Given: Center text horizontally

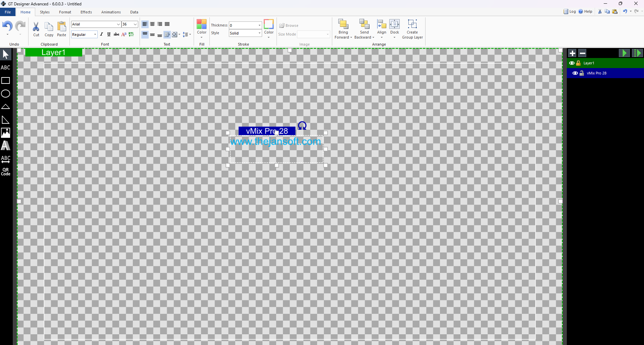Looking at the screenshot, I should pos(152,24).
